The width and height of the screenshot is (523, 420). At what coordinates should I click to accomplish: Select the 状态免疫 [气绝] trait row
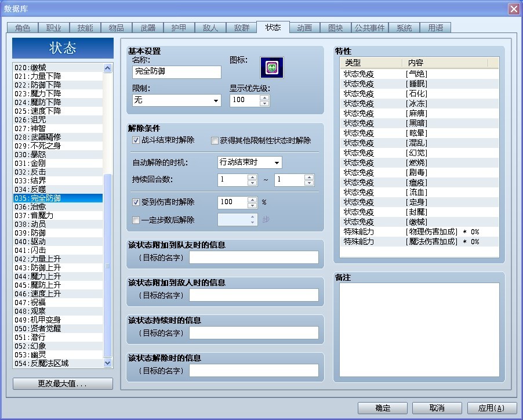pyautogui.click(x=419, y=74)
